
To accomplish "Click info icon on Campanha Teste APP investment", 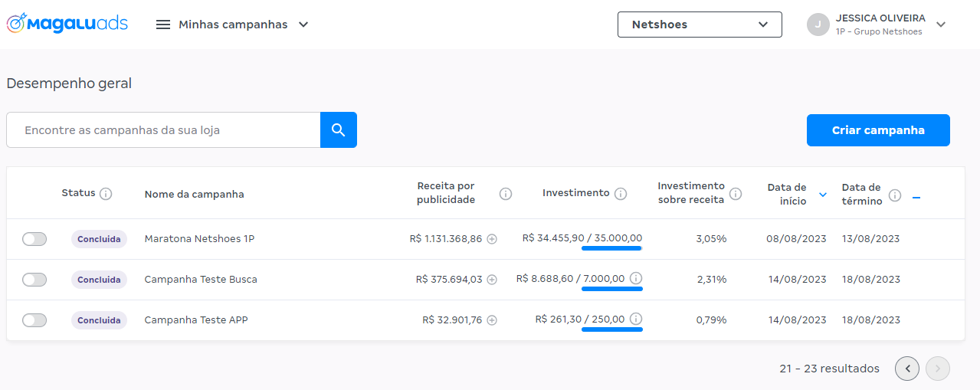I will pyautogui.click(x=635, y=320).
